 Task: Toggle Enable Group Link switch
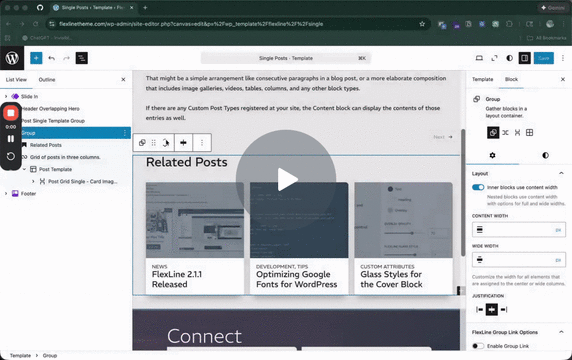click(x=478, y=346)
